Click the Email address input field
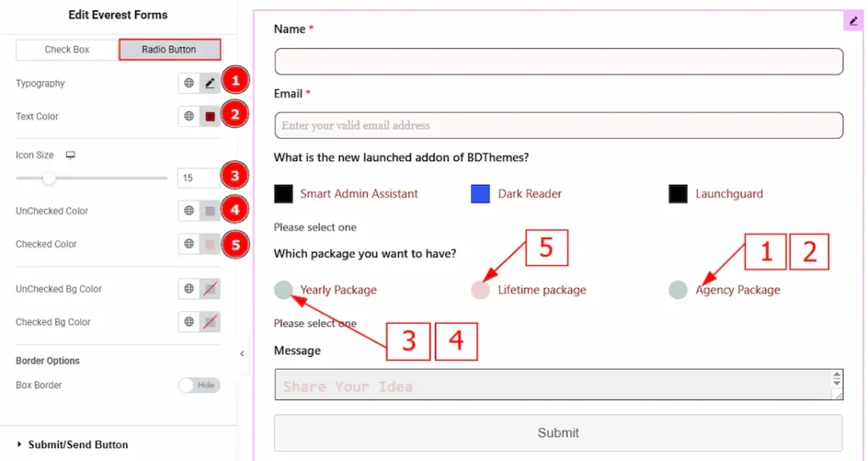The image size is (868, 461). (558, 125)
